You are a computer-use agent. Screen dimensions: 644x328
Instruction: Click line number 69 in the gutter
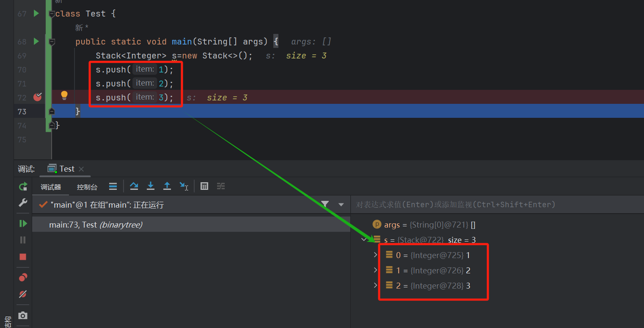pos(22,56)
